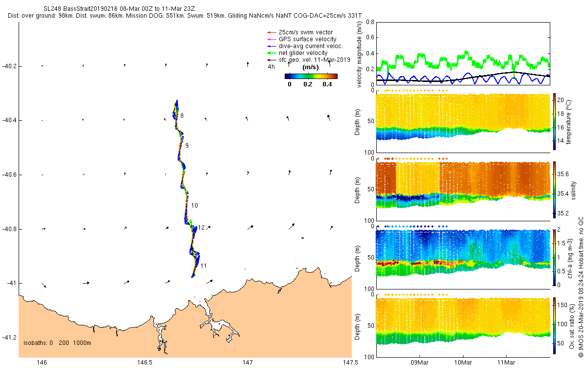Viewport: 588px width, 368px height.
Task: Click the day '9' marker on the glider track
Action: 187,146
